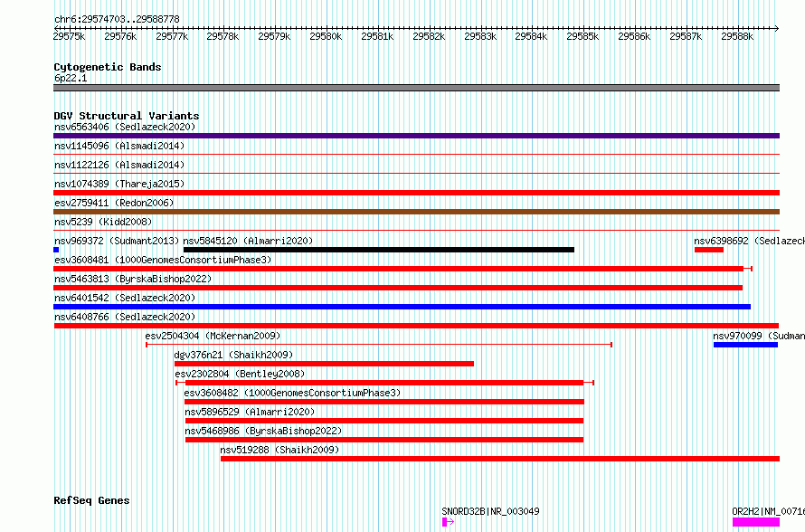Select the nsv5463813 (ByrskaBishop2022) bar
Viewport: 805px width, 532px height.
pyautogui.click(x=398, y=288)
